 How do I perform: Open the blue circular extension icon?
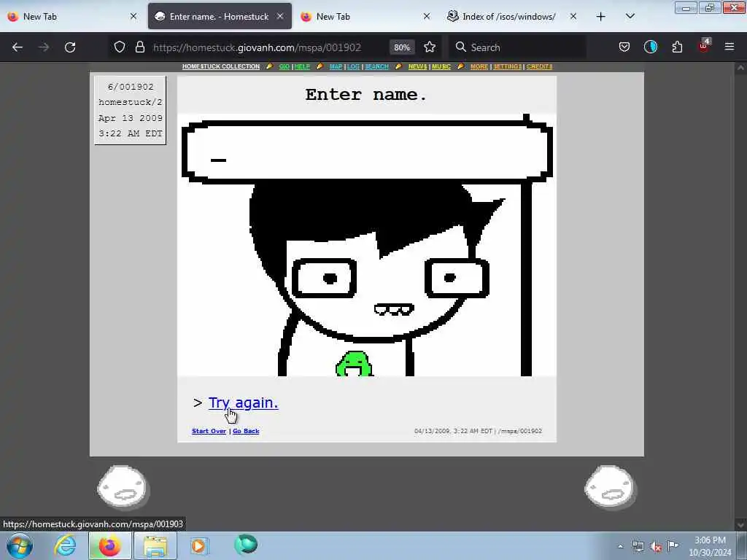click(650, 47)
